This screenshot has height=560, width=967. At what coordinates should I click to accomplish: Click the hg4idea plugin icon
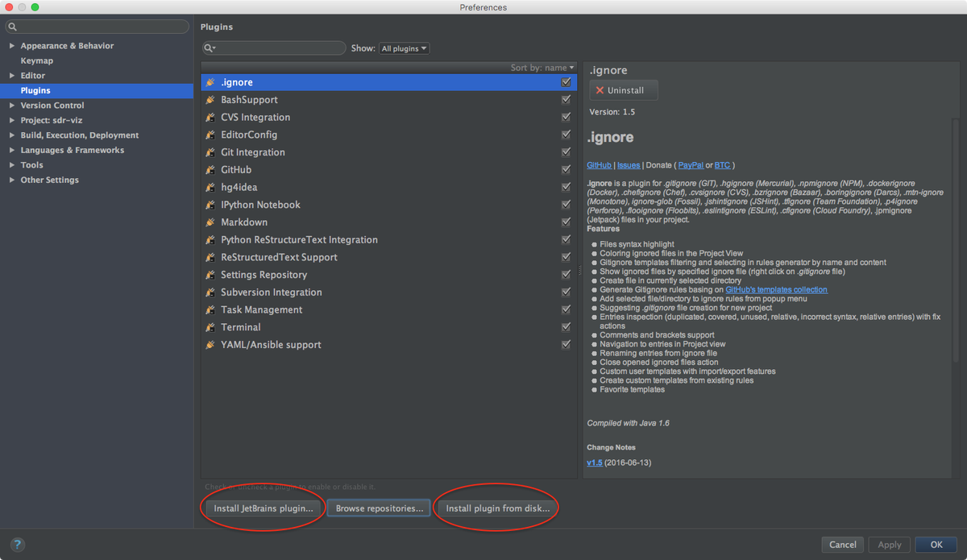[x=210, y=187]
